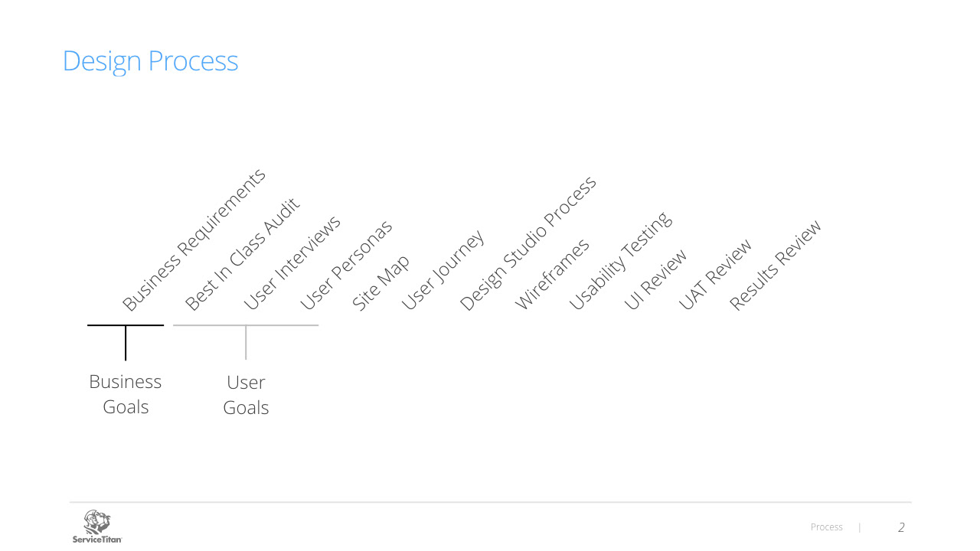Select the gray User Goals bracket line
Screen dimensions: 980x551
tap(246, 342)
